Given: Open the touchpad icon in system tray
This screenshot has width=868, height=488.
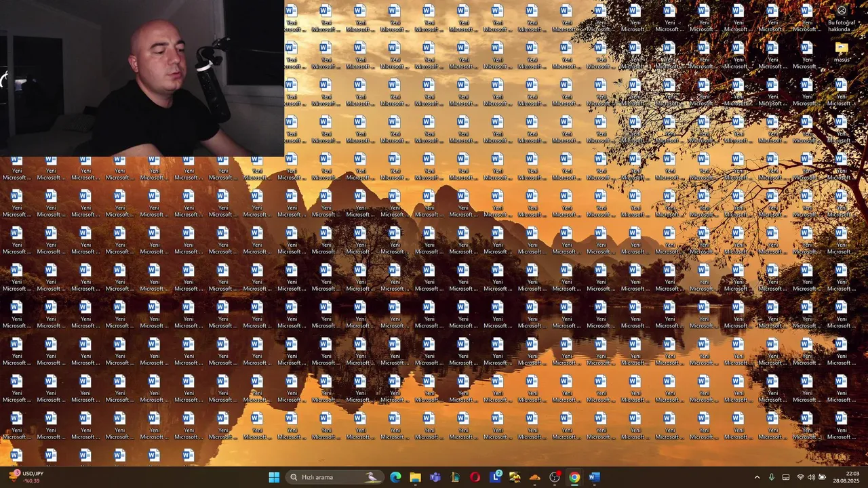Looking at the screenshot, I should [786, 477].
